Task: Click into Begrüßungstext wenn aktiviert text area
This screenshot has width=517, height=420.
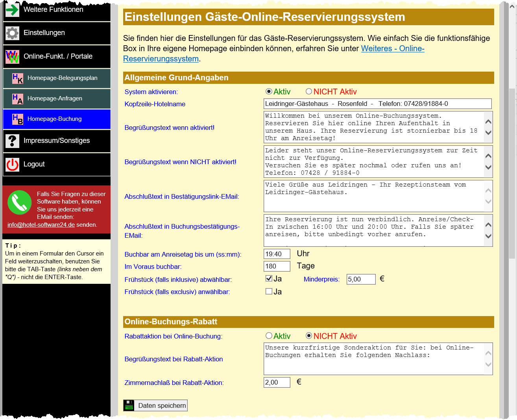Action: coord(374,127)
